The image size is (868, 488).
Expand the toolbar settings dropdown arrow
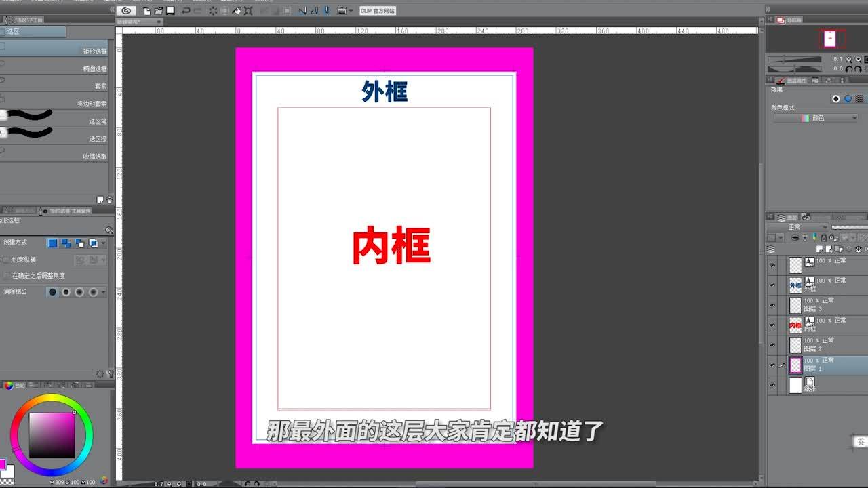pyautogui.click(x=351, y=11)
